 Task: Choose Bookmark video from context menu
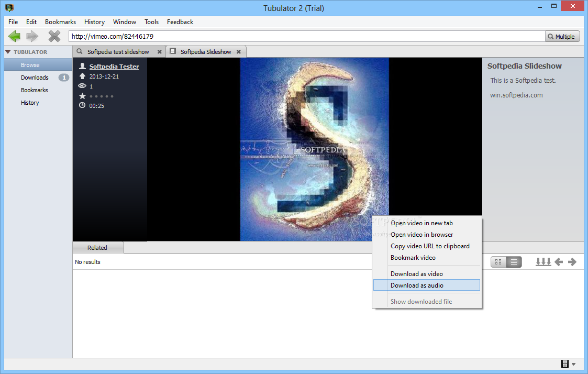click(x=427, y=258)
